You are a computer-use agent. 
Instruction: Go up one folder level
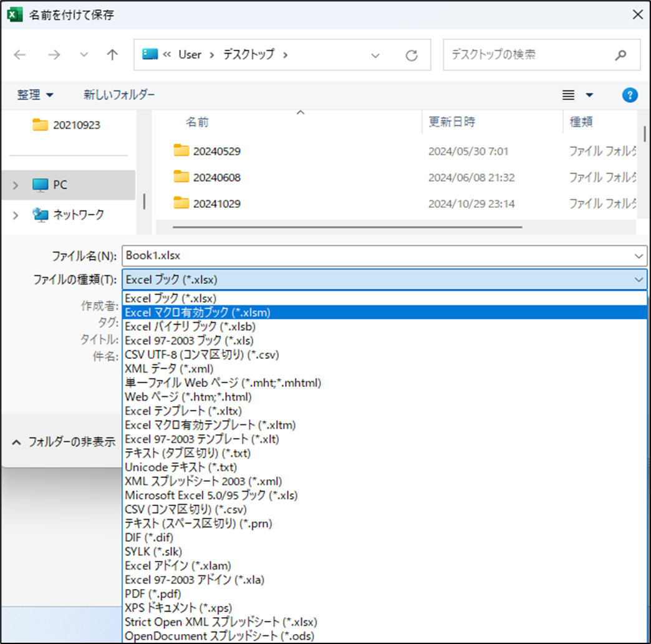tap(112, 55)
